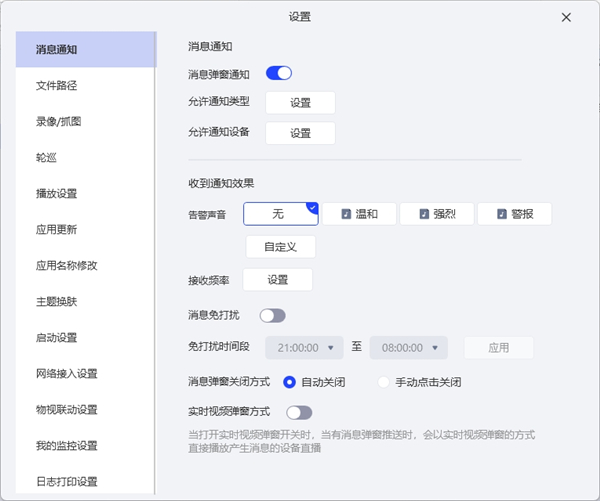The width and height of the screenshot is (600, 501).
Task: Choose 无 for alarm sound
Action: click(x=280, y=214)
